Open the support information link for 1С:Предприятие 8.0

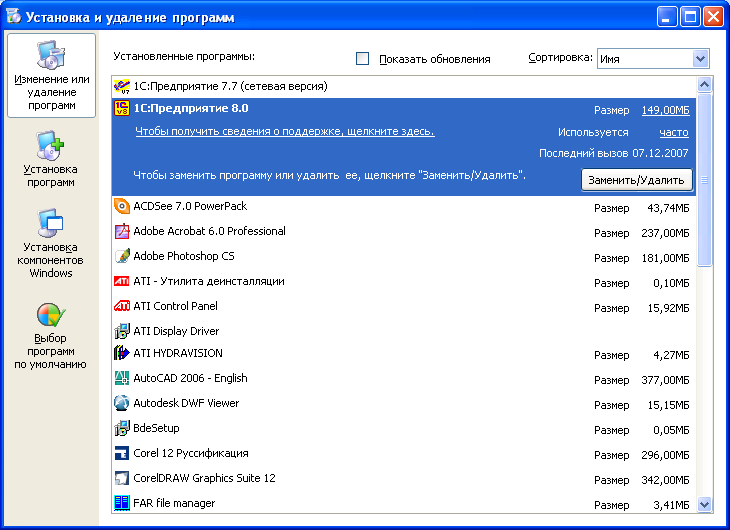tap(284, 132)
